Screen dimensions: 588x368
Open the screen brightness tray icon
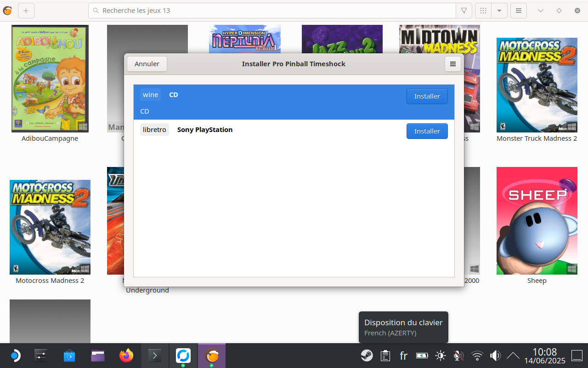(x=441, y=356)
